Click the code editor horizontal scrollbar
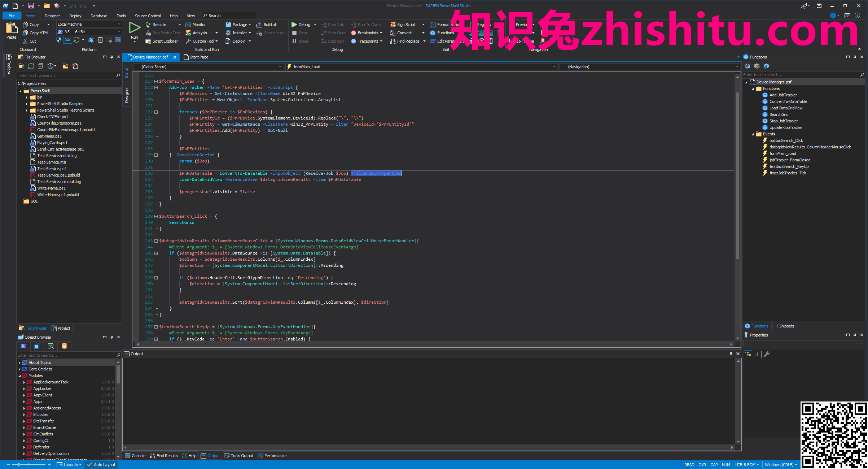The height and width of the screenshot is (469, 868). point(434,344)
